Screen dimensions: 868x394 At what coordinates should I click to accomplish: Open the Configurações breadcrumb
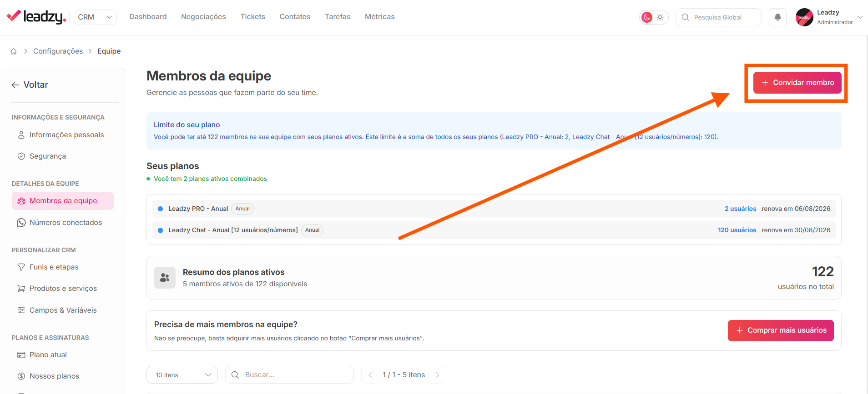[58, 51]
